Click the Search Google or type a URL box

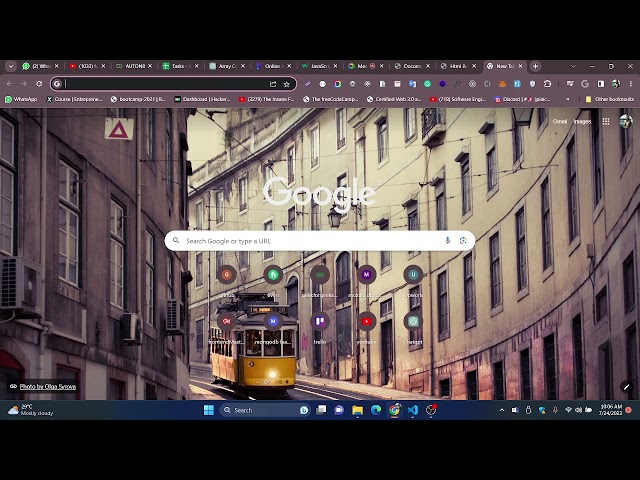pyautogui.click(x=320, y=241)
